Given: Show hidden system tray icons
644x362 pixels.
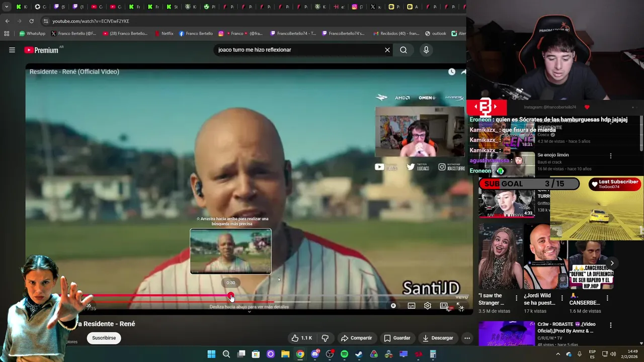Looking at the screenshot, I should pos(558,354).
